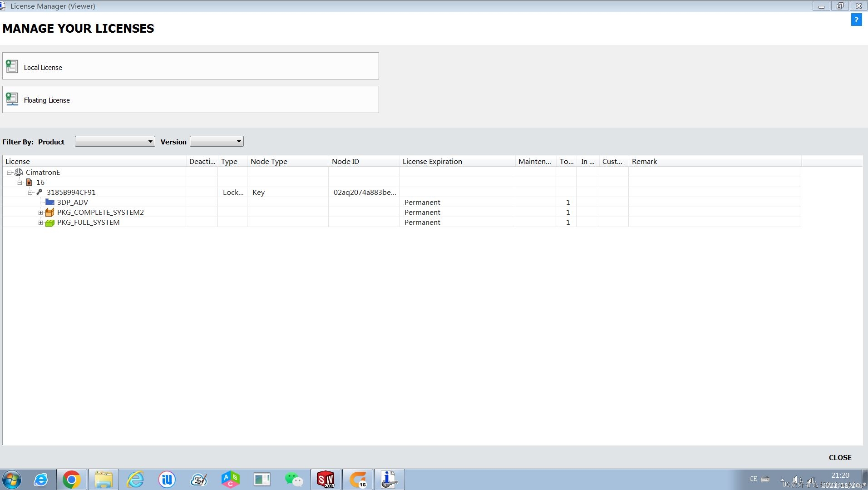The width and height of the screenshot is (868, 490).
Task: Open the colorful ABC app in taskbar
Action: click(230, 480)
